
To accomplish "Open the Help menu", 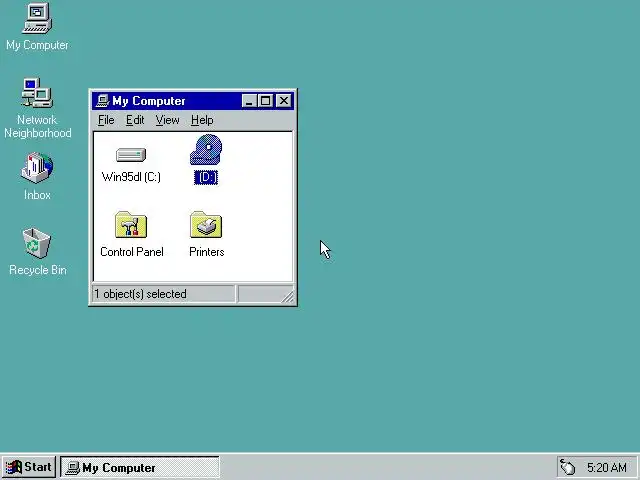I will tap(202, 120).
